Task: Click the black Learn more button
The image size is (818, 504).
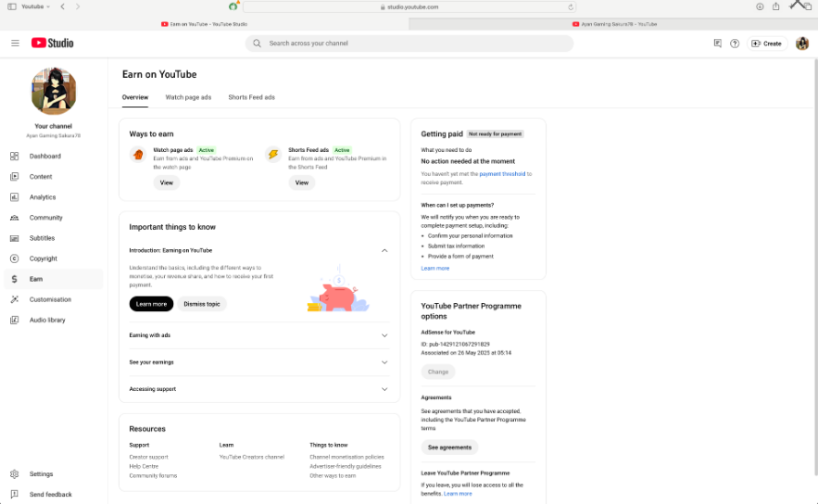Action: 151,304
